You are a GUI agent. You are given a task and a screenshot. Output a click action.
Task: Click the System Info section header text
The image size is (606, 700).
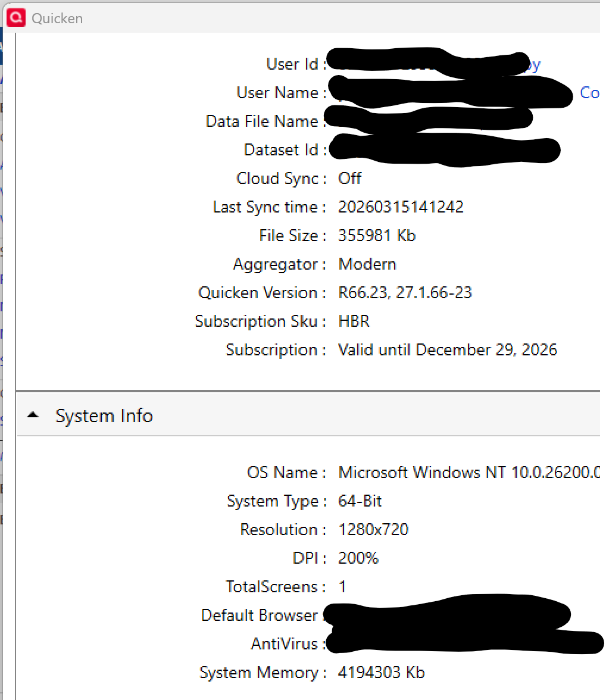click(x=104, y=415)
